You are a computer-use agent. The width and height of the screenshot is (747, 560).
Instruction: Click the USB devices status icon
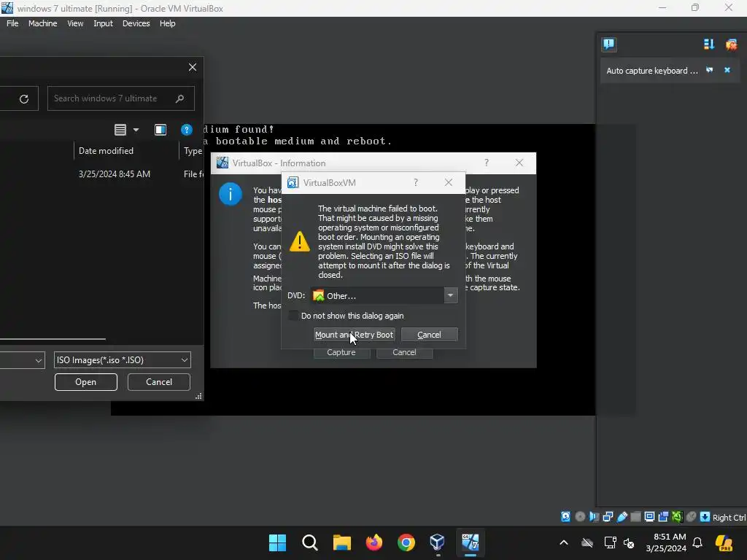click(x=622, y=517)
